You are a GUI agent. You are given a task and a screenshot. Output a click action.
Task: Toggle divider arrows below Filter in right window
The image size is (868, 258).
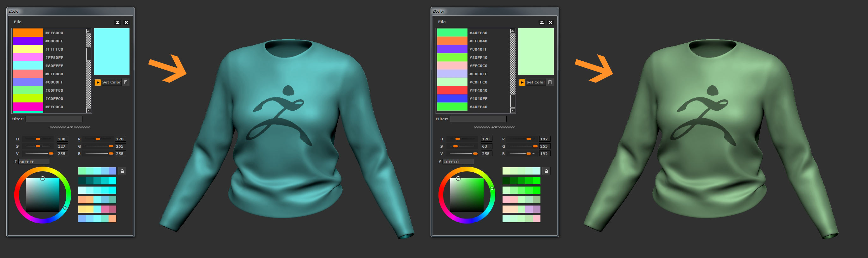[x=494, y=127]
